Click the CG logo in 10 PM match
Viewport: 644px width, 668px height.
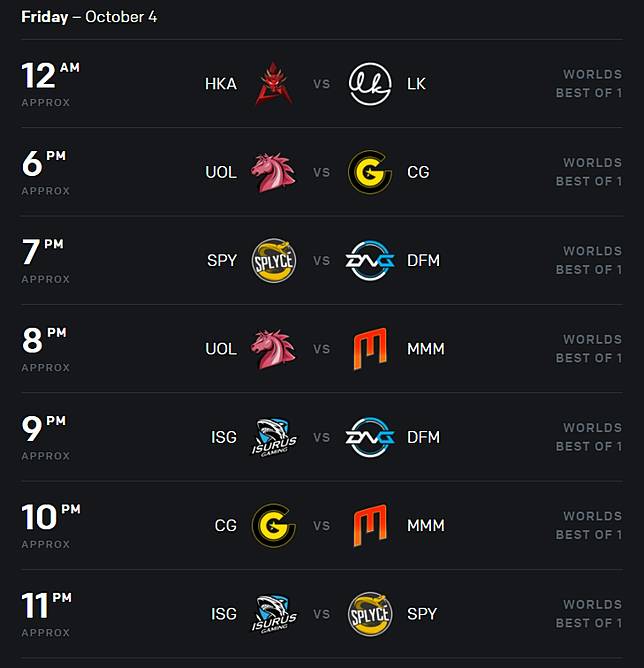[x=273, y=525]
